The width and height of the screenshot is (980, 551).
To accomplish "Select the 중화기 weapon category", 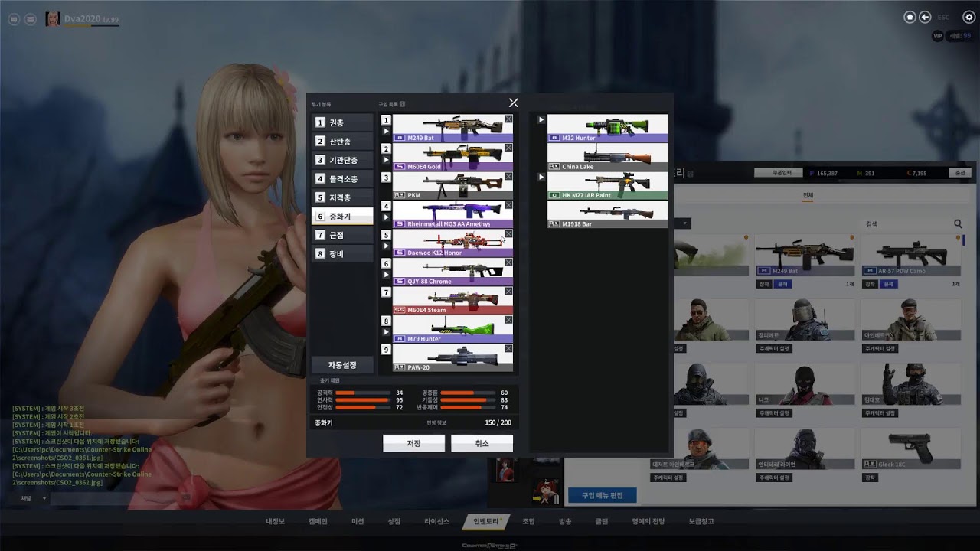I will [x=342, y=217].
